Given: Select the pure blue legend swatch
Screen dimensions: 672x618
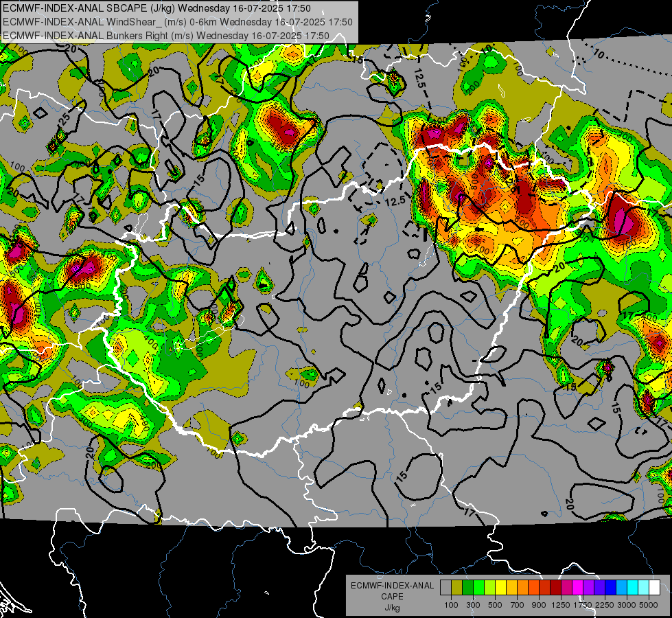Looking at the screenshot, I should 610,588.
